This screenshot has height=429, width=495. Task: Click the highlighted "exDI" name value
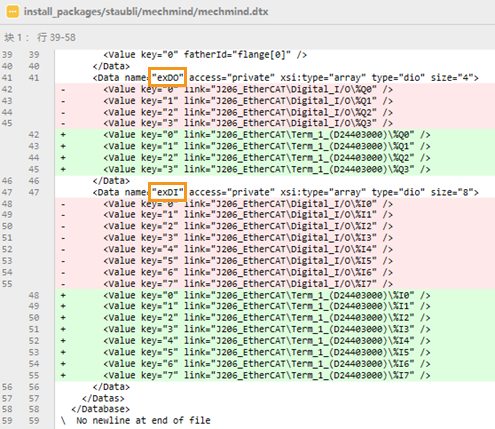[x=168, y=192]
